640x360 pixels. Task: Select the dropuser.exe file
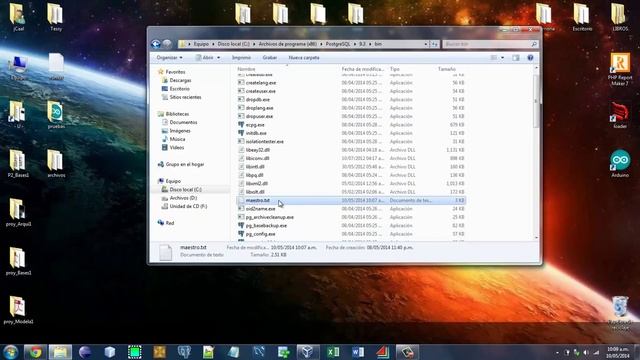coord(259,116)
